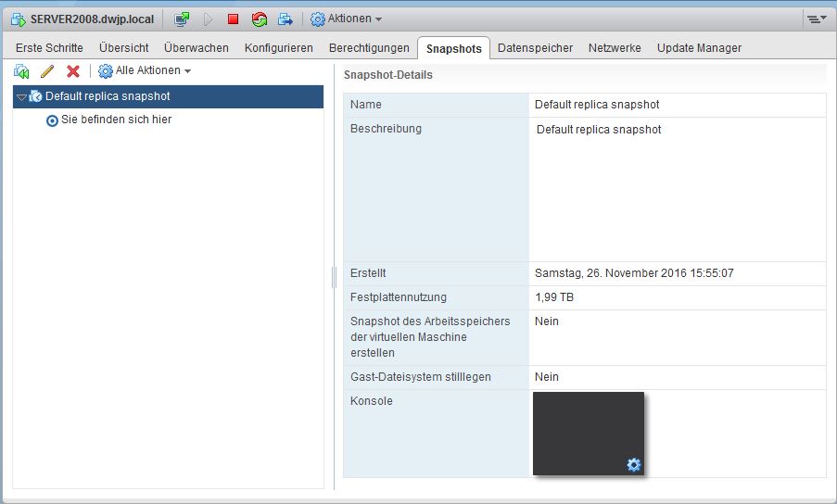
Task: Collapse the Default replica snapshot tree node
Action: pos(20,96)
